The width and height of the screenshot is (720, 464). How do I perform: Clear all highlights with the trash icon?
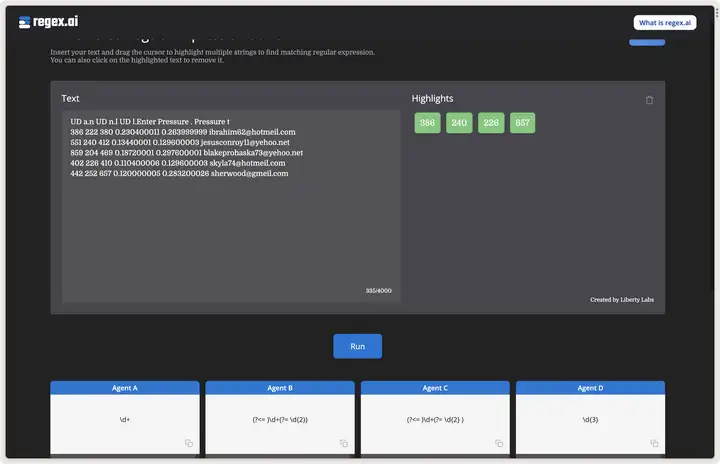pos(649,100)
